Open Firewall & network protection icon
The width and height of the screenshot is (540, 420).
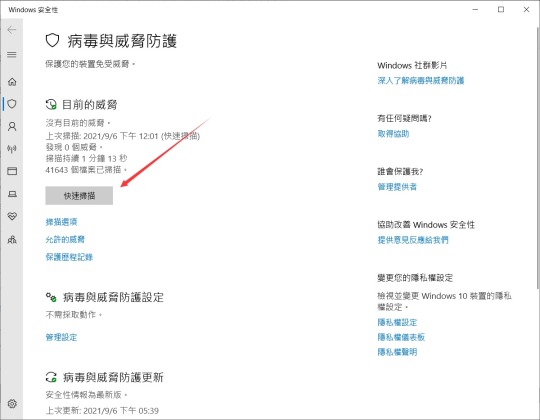coord(12,149)
